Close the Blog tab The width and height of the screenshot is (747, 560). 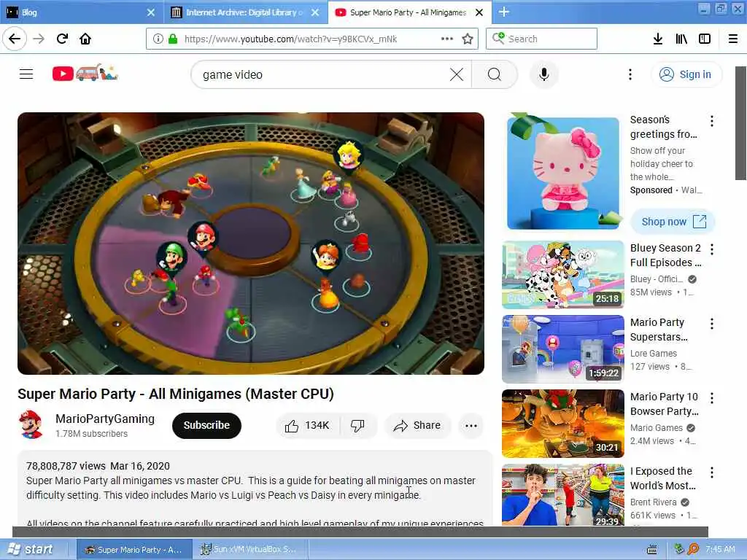point(150,12)
